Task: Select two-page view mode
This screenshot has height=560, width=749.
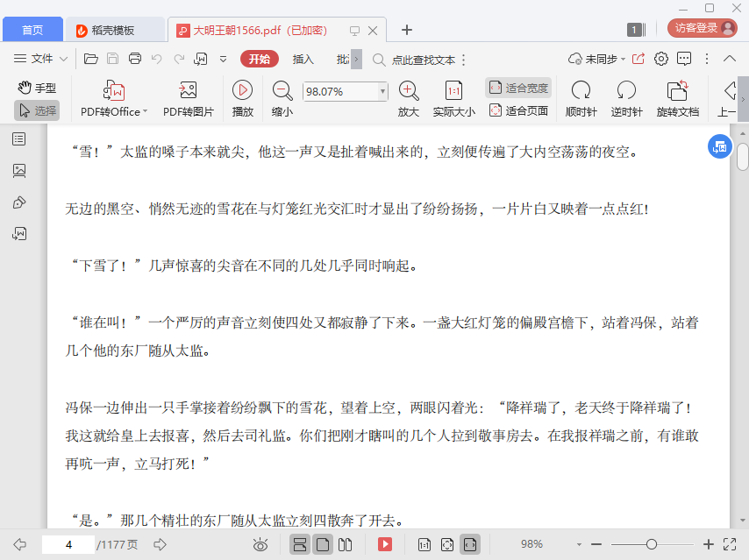Action: [x=345, y=544]
